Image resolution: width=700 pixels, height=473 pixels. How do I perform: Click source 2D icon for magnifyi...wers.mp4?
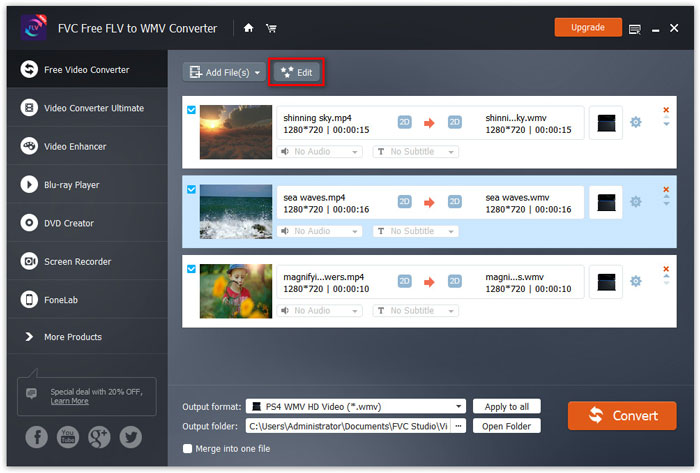click(x=404, y=281)
